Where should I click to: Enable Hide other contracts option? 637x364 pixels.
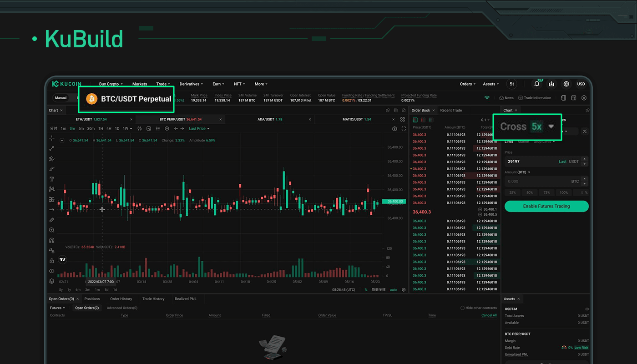pyautogui.click(x=479, y=308)
